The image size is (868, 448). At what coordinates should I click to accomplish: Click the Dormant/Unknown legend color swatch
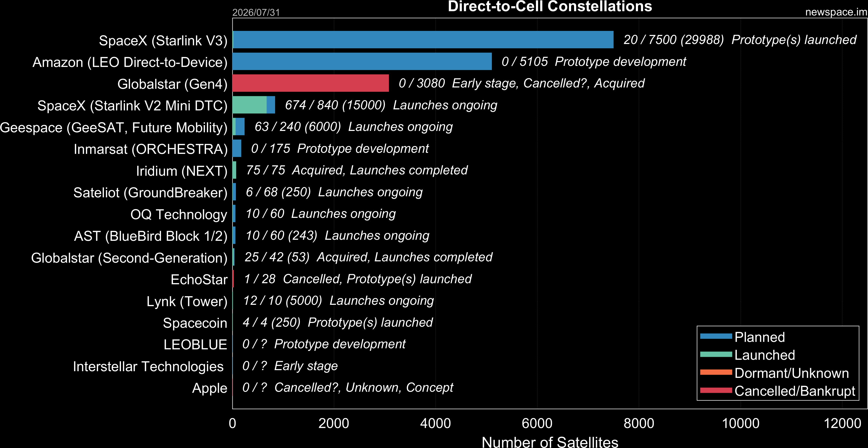(716, 373)
